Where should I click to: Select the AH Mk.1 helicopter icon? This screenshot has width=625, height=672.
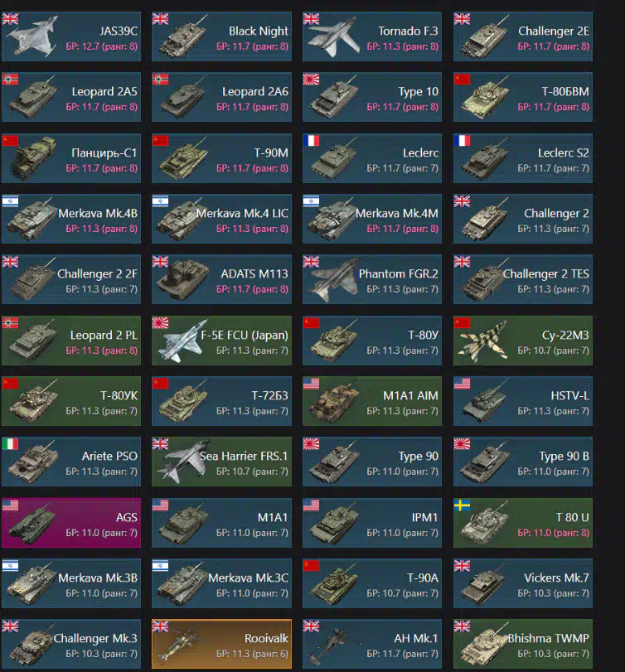[x=334, y=644]
